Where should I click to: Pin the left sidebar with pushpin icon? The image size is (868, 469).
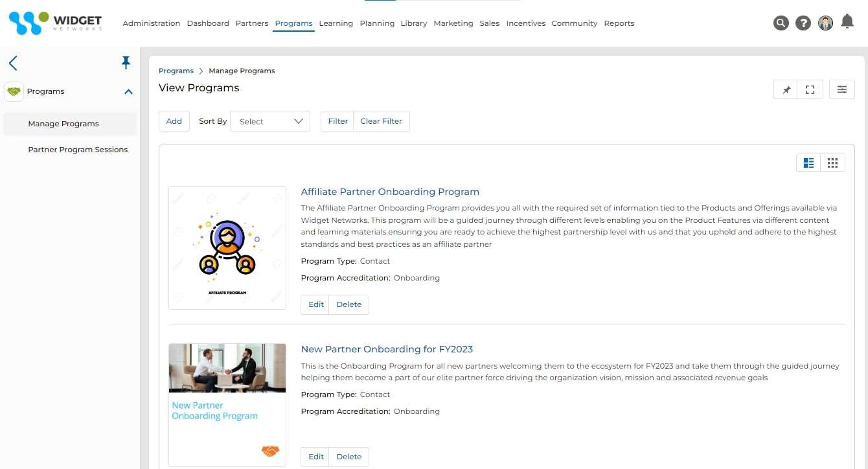pyautogui.click(x=126, y=62)
